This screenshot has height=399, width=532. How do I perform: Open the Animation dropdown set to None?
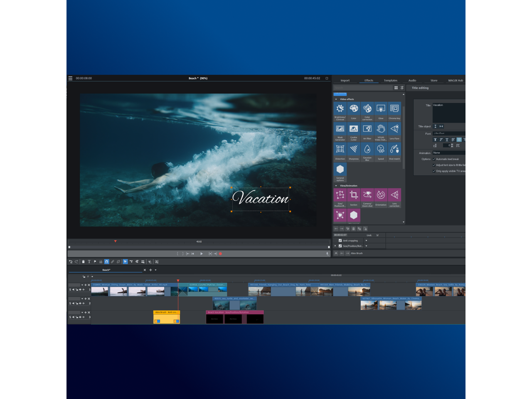(x=448, y=153)
